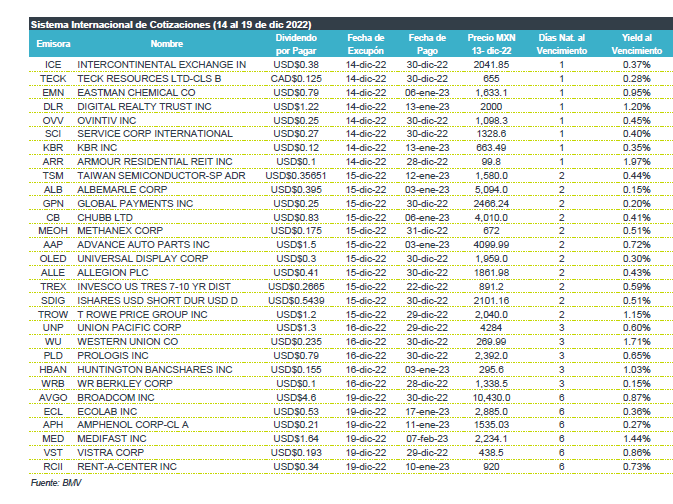Click the 'MEDIFAST INC' name cell

112,439
